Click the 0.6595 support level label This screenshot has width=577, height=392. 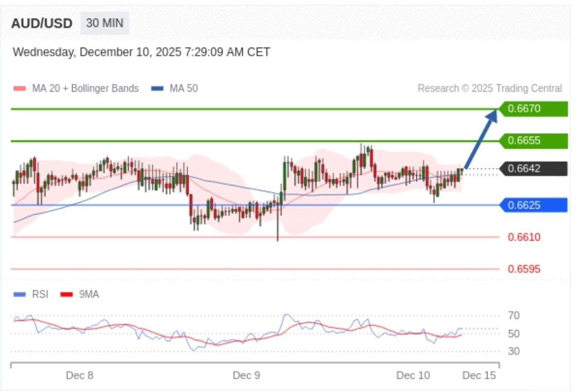(524, 269)
